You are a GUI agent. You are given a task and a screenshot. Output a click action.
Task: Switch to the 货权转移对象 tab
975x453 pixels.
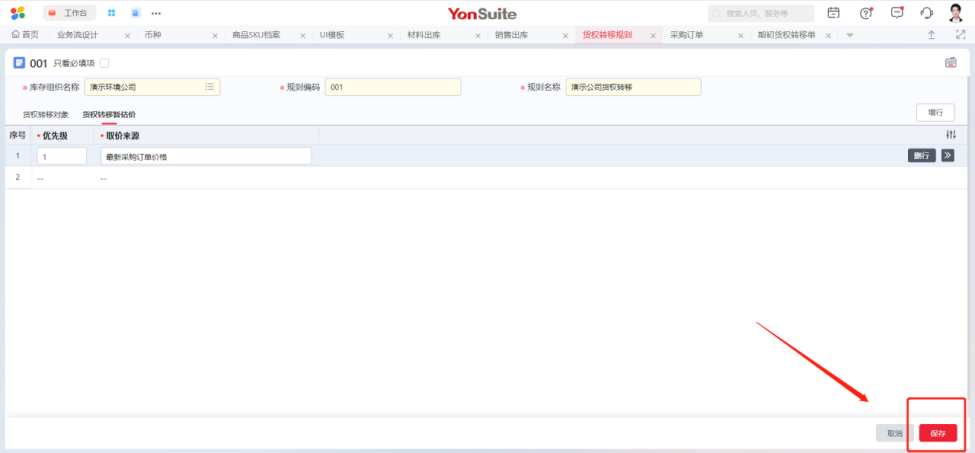click(46, 115)
